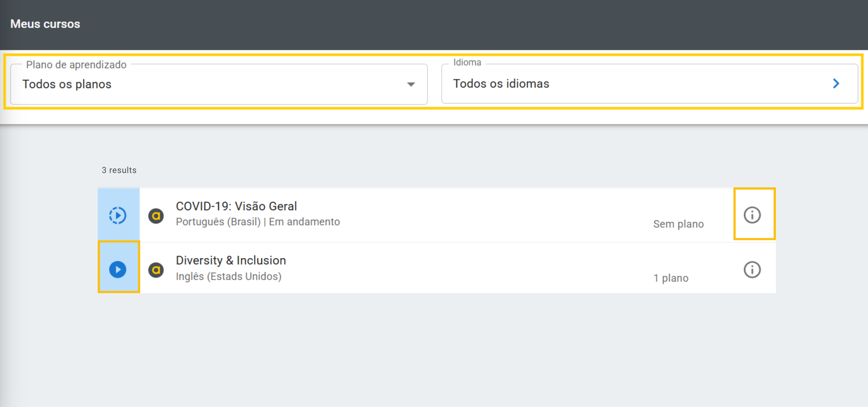868x407 pixels.
Task: Open the Diversity & Inclusion course
Action: (230, 260)
